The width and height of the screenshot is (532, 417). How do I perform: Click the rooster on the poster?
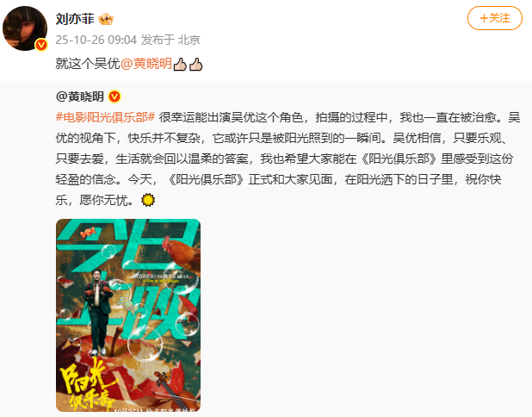tap(181, 253)
